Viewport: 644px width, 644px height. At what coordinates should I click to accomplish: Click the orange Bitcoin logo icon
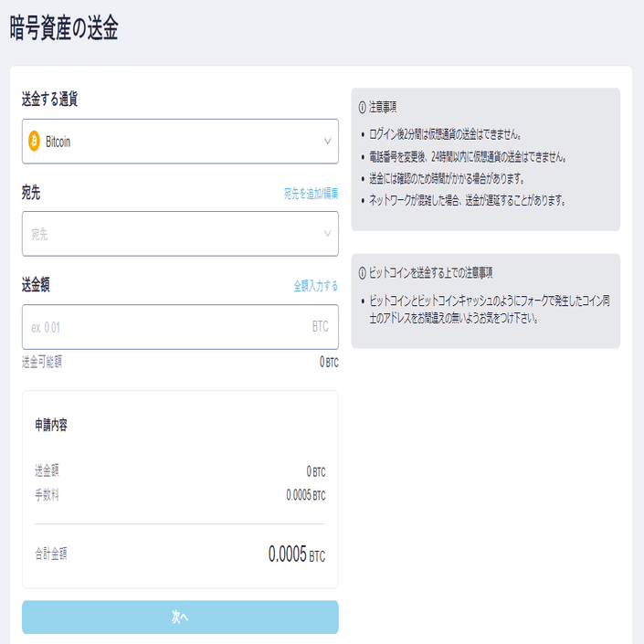[34, 141]
